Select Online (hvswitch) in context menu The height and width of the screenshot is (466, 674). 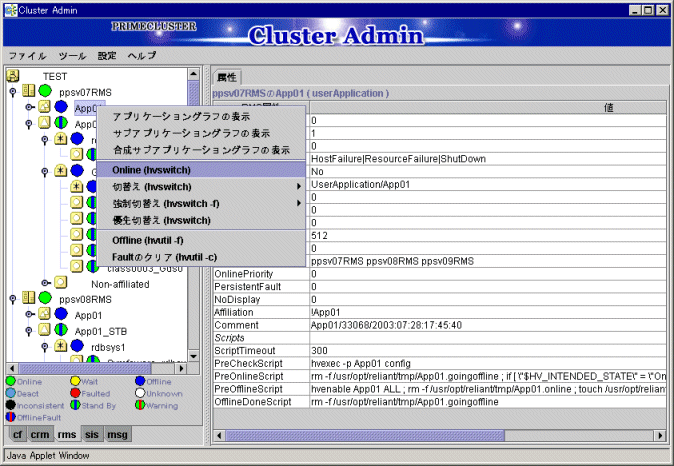pos(201,170)
